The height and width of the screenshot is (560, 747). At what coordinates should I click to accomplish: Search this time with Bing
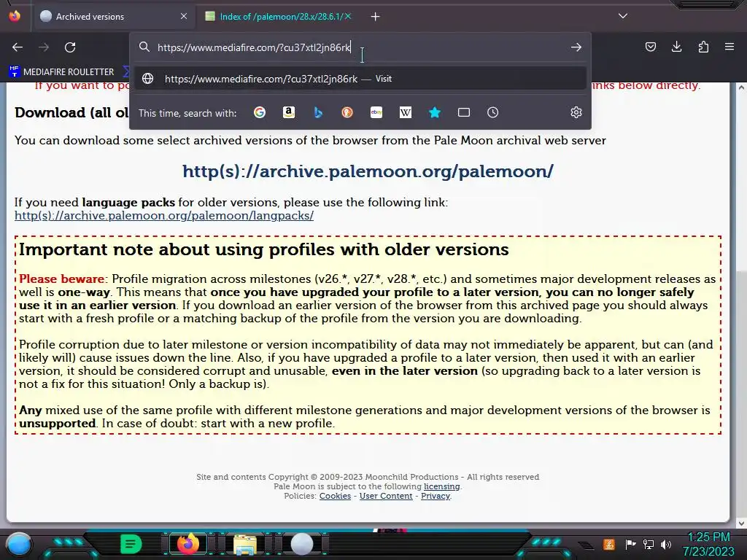(318, 112)
